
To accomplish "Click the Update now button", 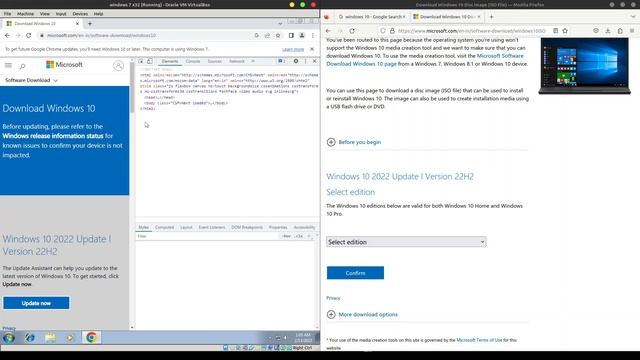I will click(36, 303).
